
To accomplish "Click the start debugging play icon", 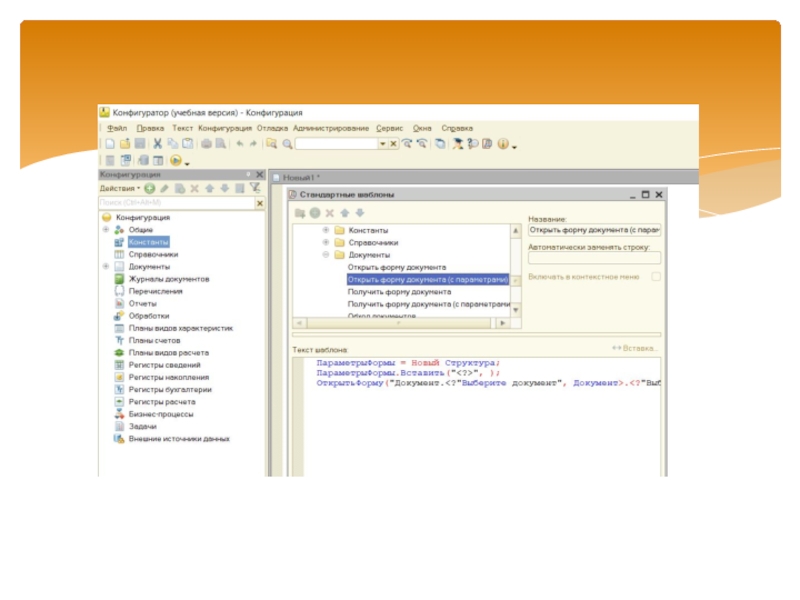I will click(x=175, y=160).
